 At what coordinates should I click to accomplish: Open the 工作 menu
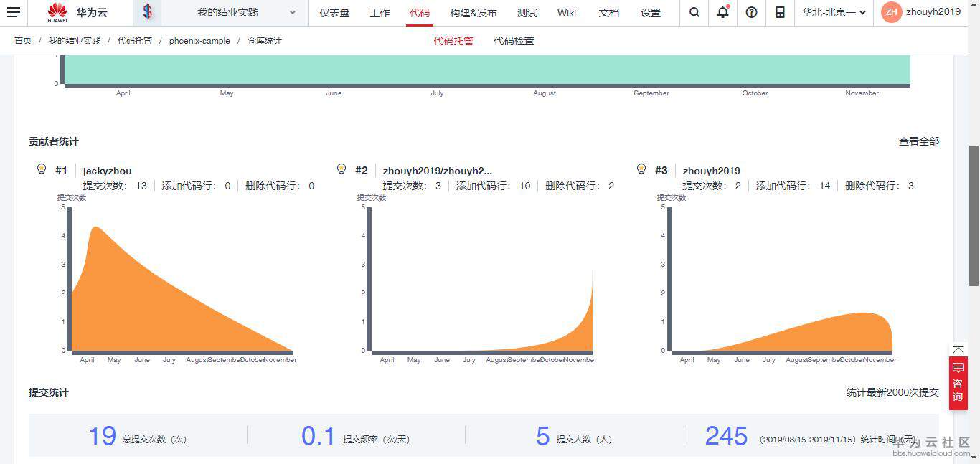(x=380, y=13)
